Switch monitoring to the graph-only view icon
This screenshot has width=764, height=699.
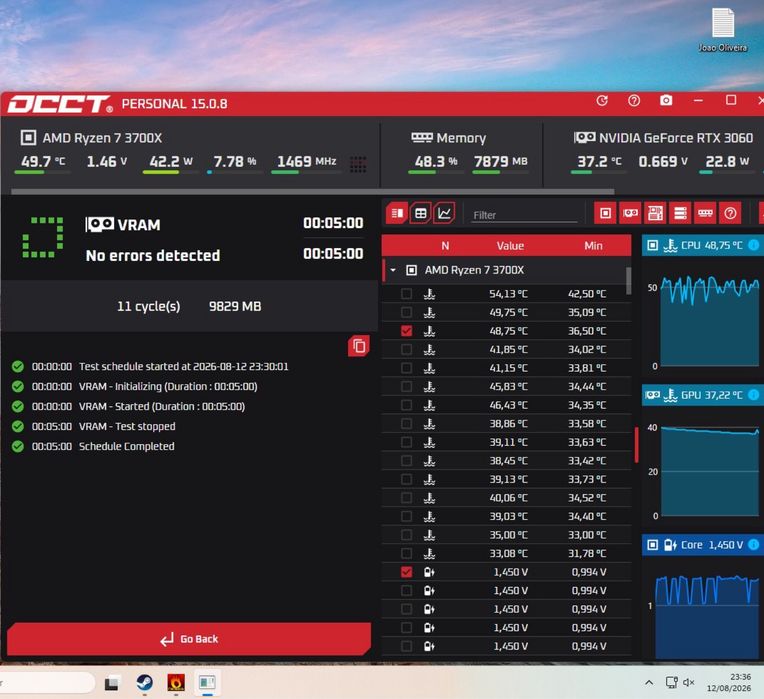pos(444,213)
